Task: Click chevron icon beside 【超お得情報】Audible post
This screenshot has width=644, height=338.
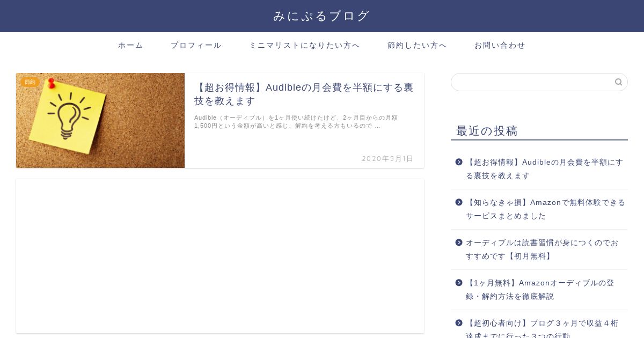Action: pos(459,162)
